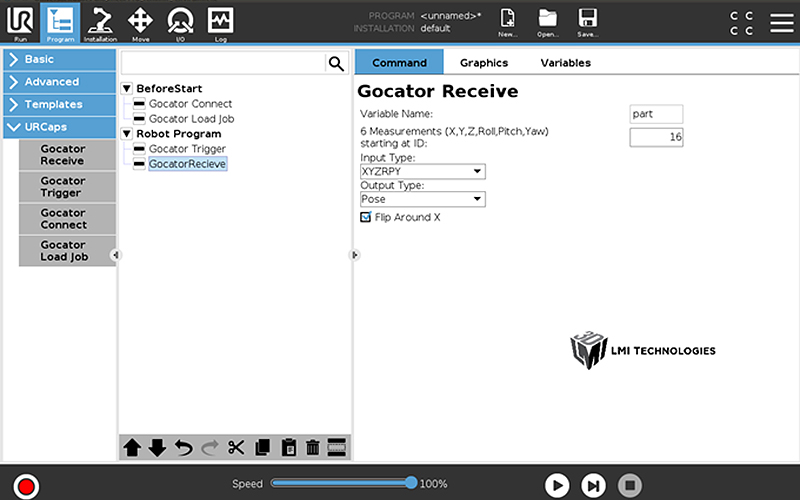Play the robot program

point(557,485)
